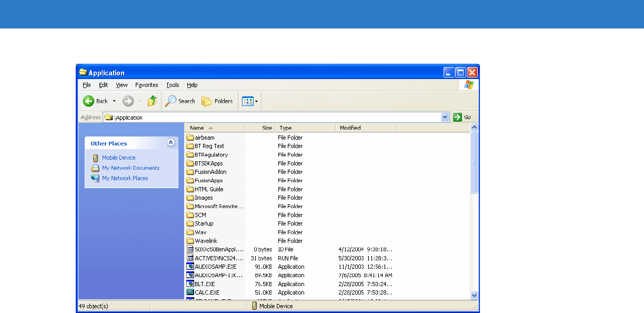Viewport: 644px width, 313px height.
Task: Click the Application title bar folder icon
Action: (83, 73)
